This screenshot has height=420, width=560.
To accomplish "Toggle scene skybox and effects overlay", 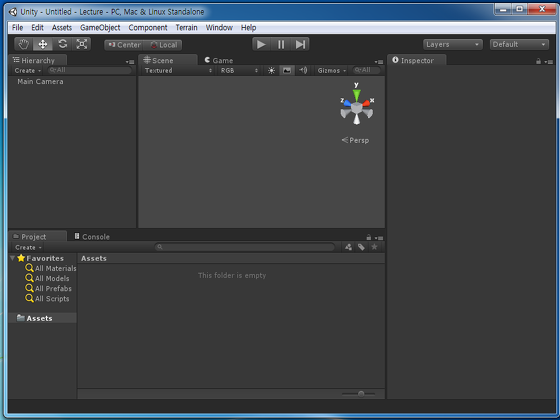I will 287,70.
